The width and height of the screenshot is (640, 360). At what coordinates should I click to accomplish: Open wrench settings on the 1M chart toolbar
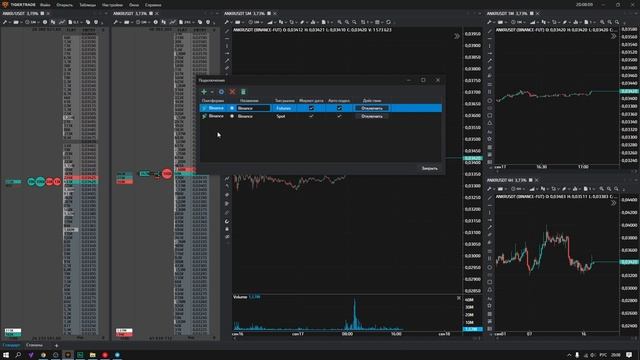489,22
